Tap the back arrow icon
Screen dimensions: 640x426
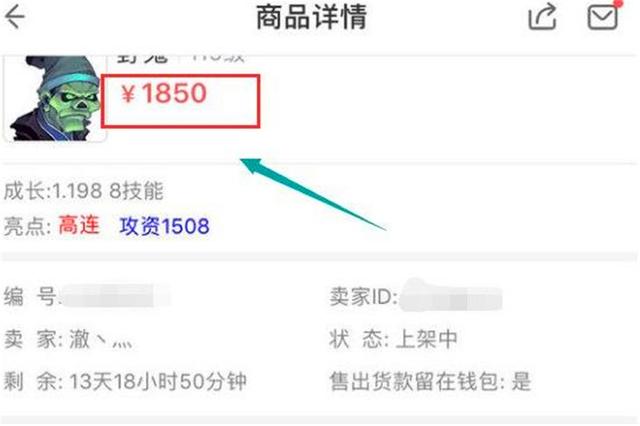tap(15, 17)
